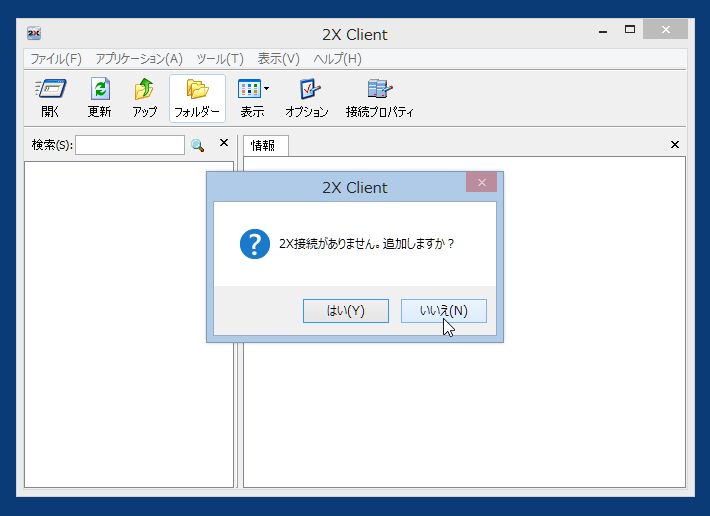
Task: Open 接続プロパティ (Connection Properties) toolbar icon
Action: click(x=379, y=98)
